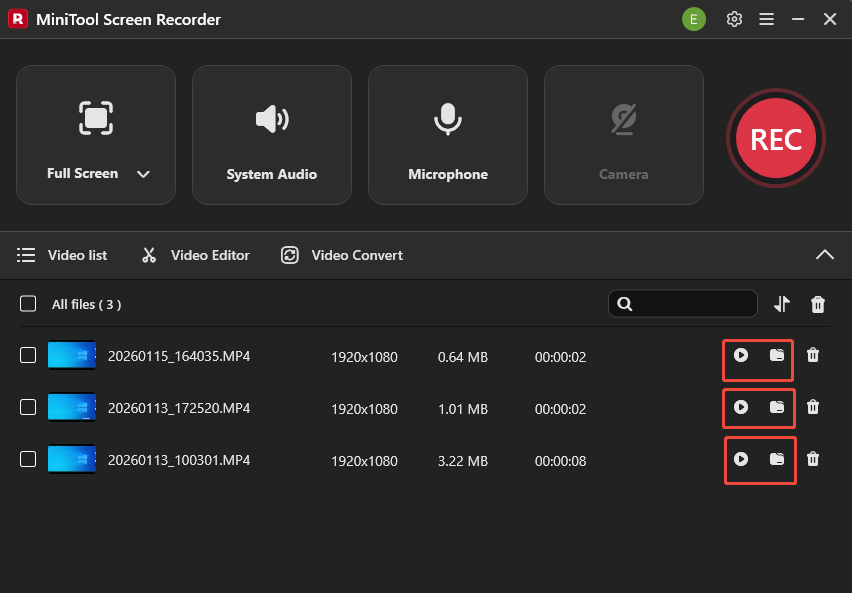Image resolution: width=852 pixels, height=593 pixels.
Task: Select the checkbox for 20260115_164035.MP4
Action: tap(28, 355)
